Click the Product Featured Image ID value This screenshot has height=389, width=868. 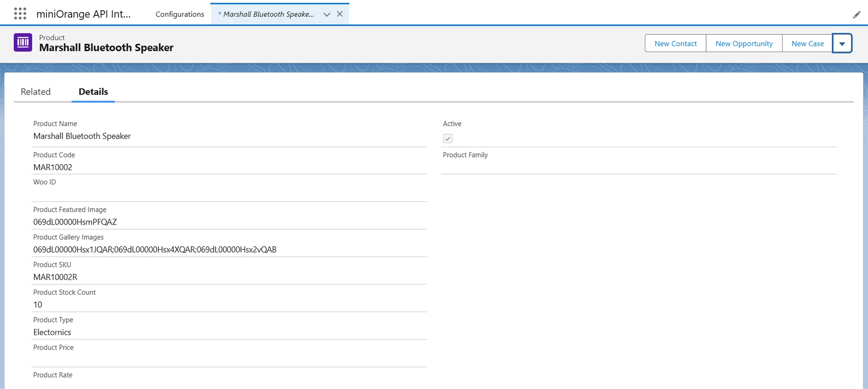[75, 222]
